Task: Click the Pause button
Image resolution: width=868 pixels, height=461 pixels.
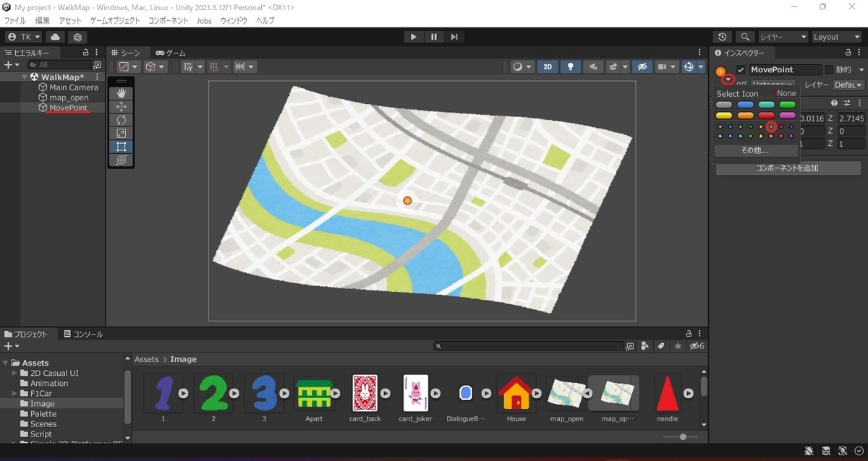Action: point(434,37)
